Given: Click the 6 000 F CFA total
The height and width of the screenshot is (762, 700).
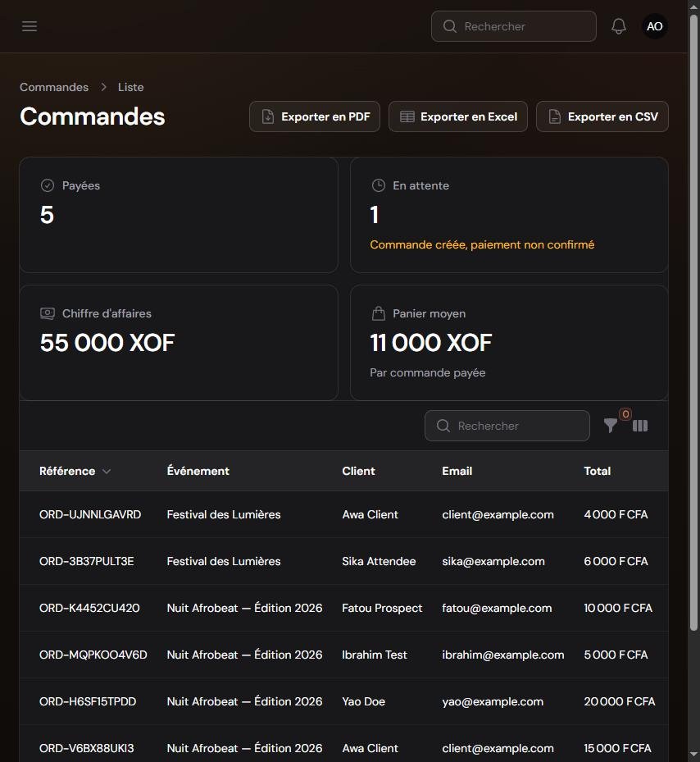Looking at the screenshot, I should [x=616, y=561].
